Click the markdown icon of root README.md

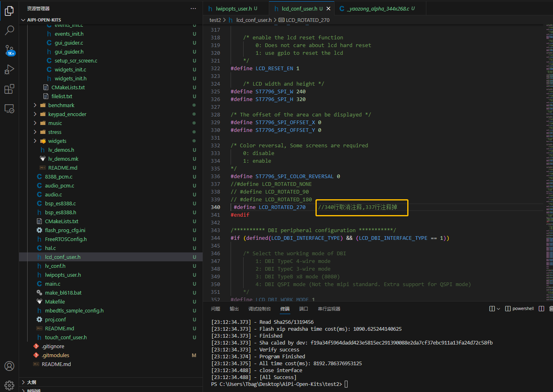36,364
